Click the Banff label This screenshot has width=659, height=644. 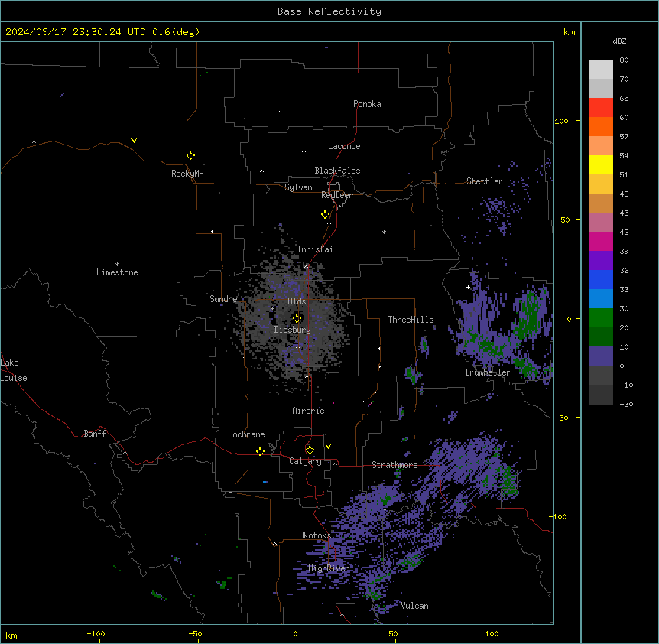(95, 434)
